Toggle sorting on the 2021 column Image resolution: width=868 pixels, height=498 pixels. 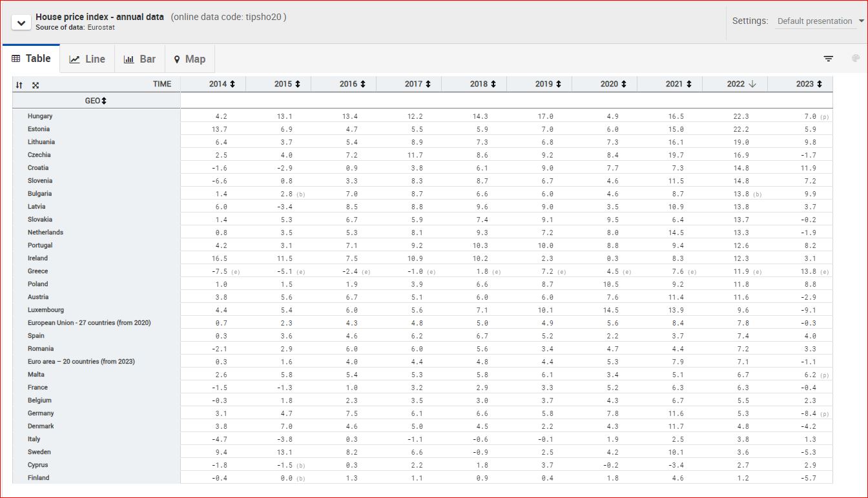tap(688, 84)
